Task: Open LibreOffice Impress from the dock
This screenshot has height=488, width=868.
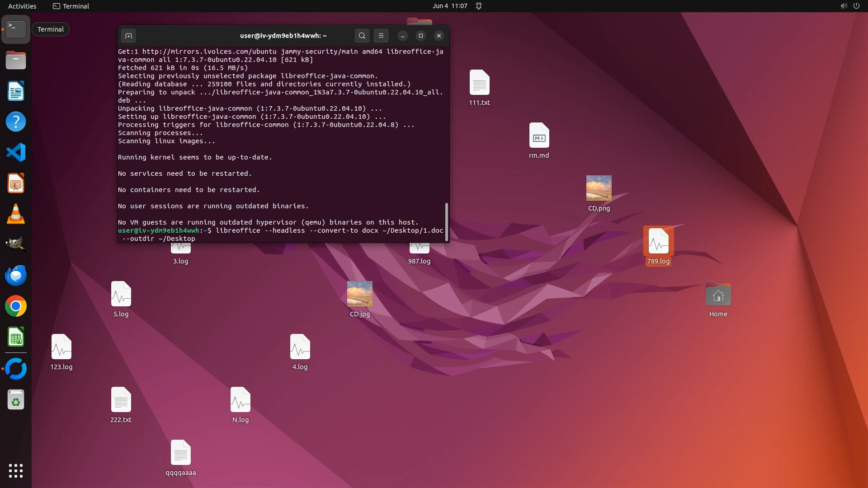Action: click(x=16, y=183)
